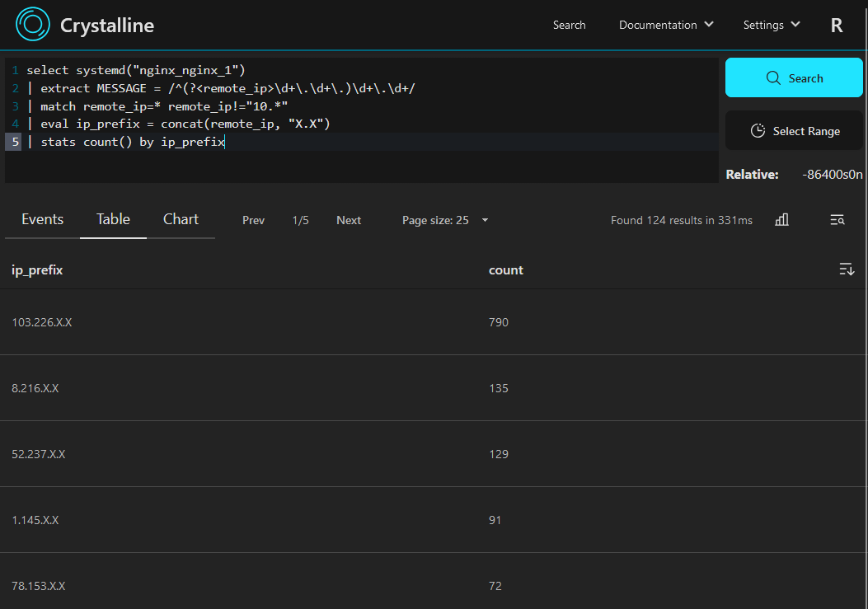Click the Found 124 results status text
Screen dimensions: 868x609
(x=682, y=220)
